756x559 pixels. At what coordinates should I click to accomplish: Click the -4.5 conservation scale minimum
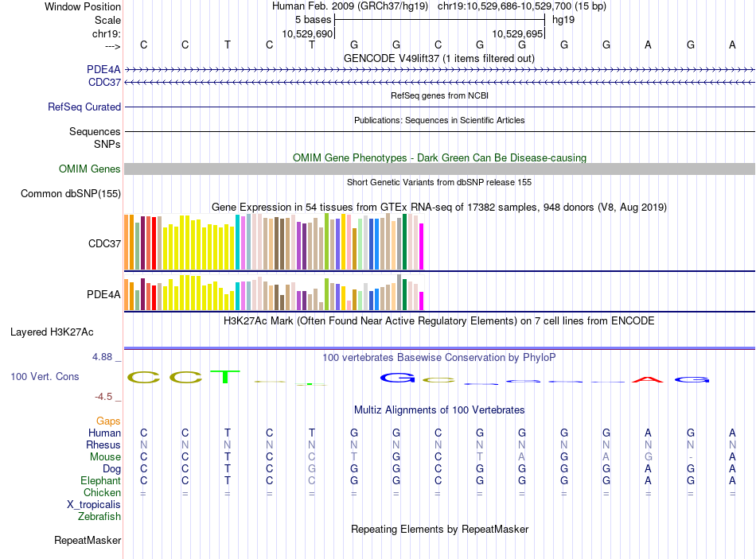coord(103,397)
